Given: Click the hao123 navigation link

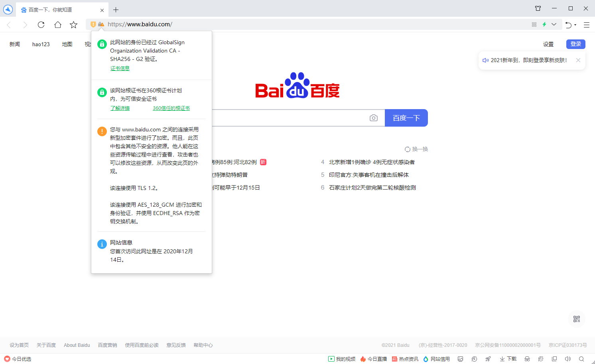Looking at the screenshot, I should click(41, 44).
